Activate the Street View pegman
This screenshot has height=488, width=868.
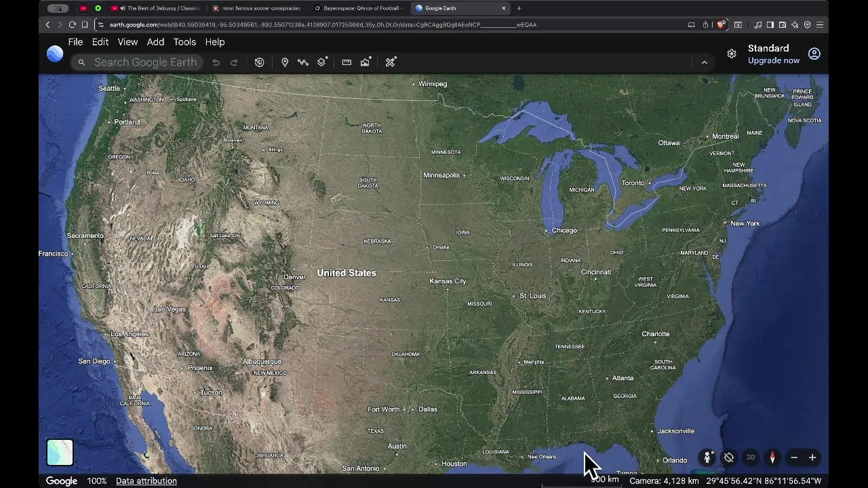707,457
